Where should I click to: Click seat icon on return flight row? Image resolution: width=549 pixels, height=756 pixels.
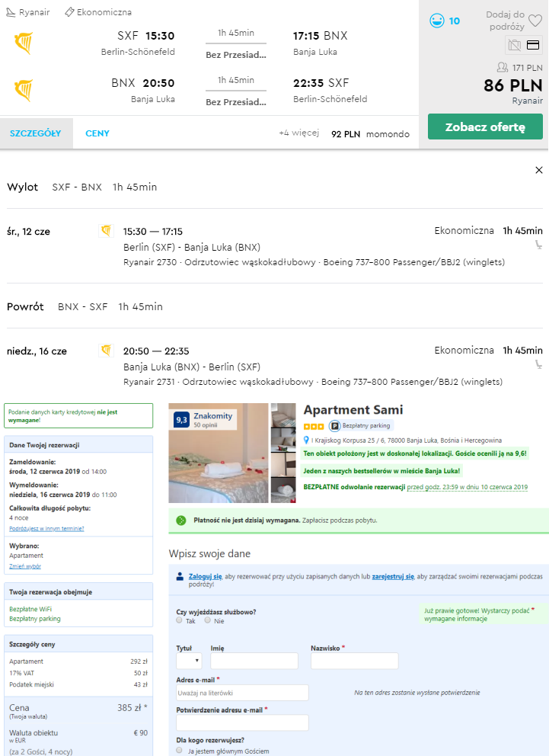538,364
